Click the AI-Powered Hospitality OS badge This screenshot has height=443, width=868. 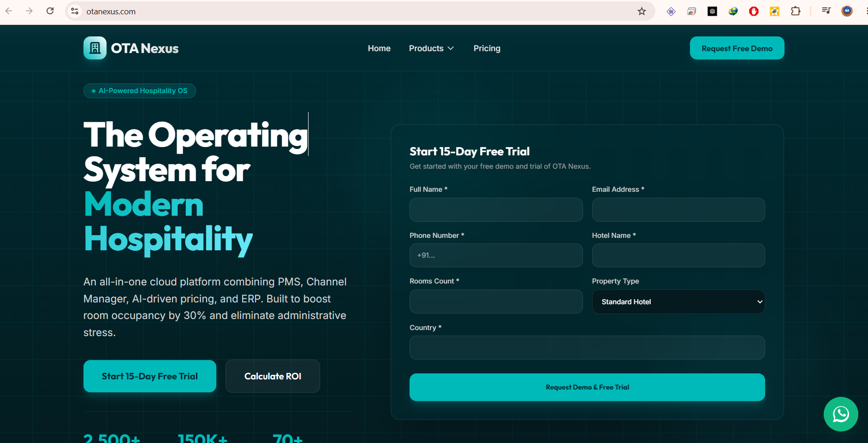pos(140,91)
